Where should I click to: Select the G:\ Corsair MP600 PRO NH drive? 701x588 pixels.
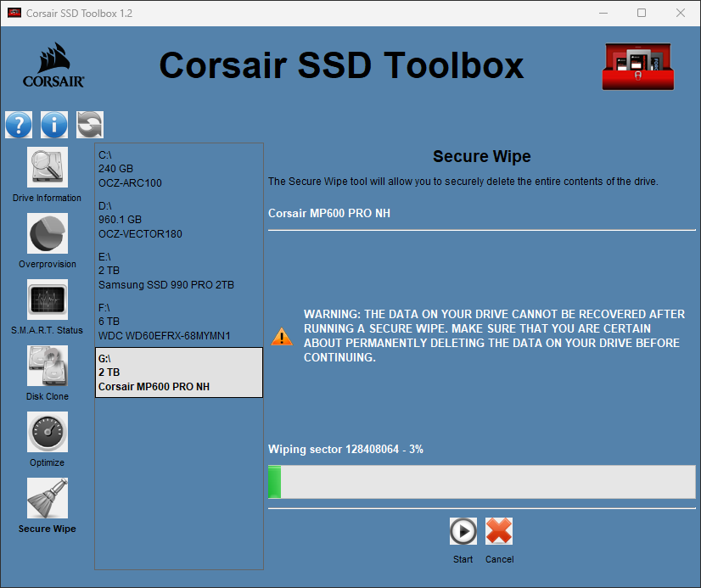click(x=178, y=372)
